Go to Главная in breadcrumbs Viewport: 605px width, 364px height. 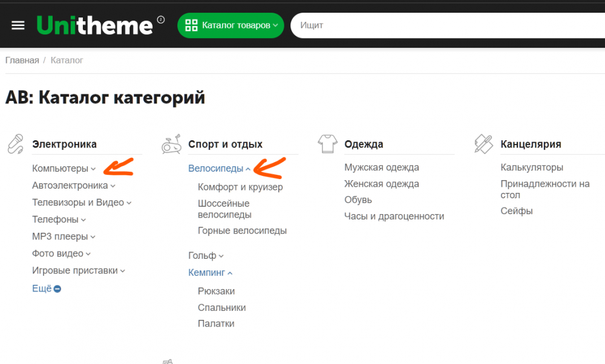click(x=22, y=60)
